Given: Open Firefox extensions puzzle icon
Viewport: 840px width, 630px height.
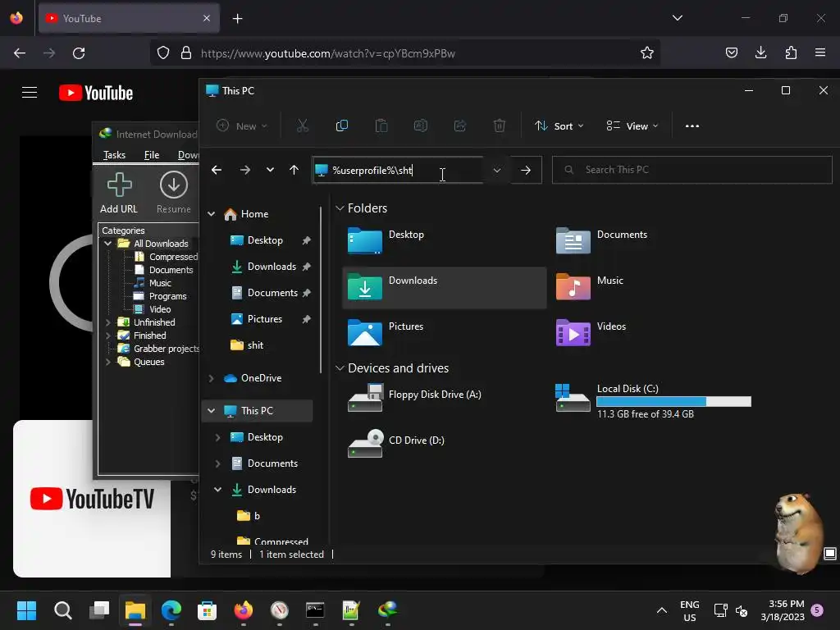Looking at the screenshot, I should click(791, 52).
